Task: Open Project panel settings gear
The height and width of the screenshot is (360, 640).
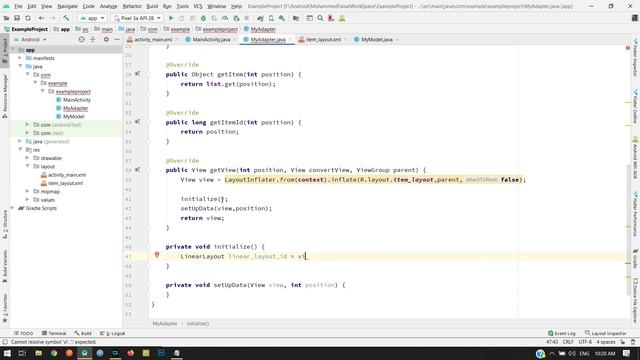Action: (x=106, y=40)
